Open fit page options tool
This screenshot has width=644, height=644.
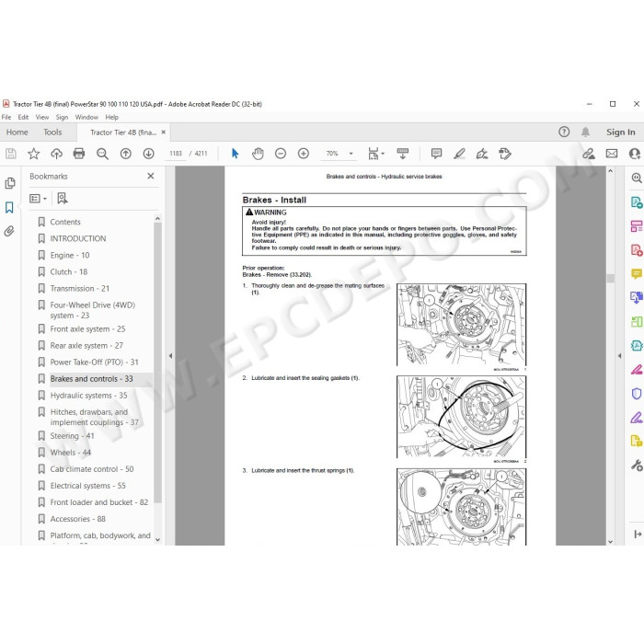point(375,154)
